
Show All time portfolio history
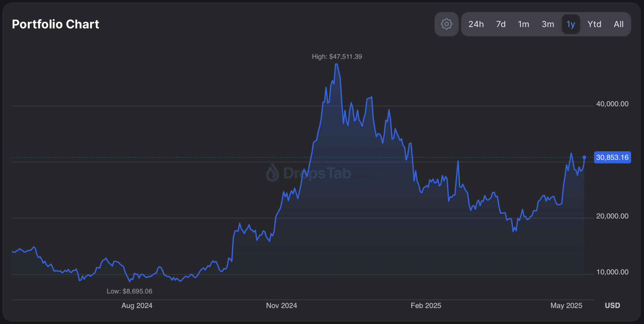(619, 24)
